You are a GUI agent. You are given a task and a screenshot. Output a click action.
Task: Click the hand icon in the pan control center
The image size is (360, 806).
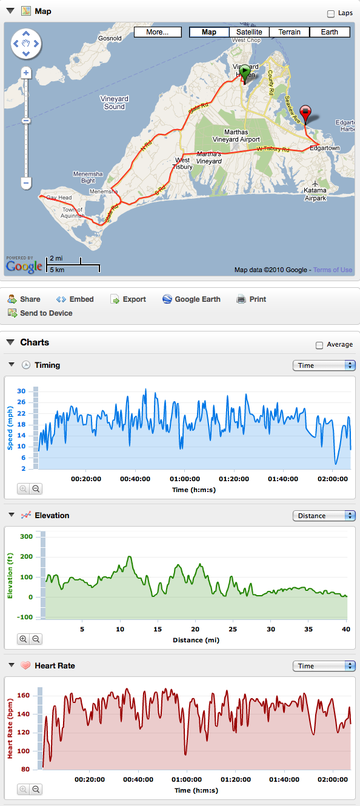pyautogui.click(x=26, y=43)
